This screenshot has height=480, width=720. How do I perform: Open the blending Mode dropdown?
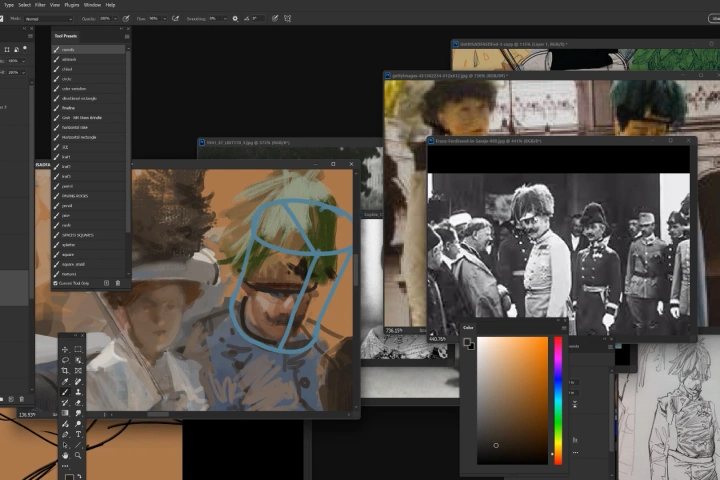(49, 19)
